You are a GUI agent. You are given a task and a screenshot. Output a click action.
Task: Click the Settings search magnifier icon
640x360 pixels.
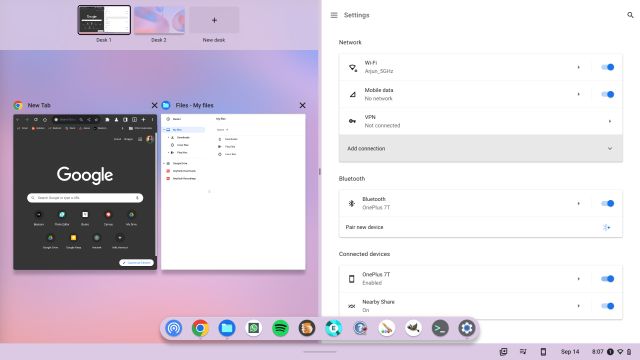coord(630,15)
